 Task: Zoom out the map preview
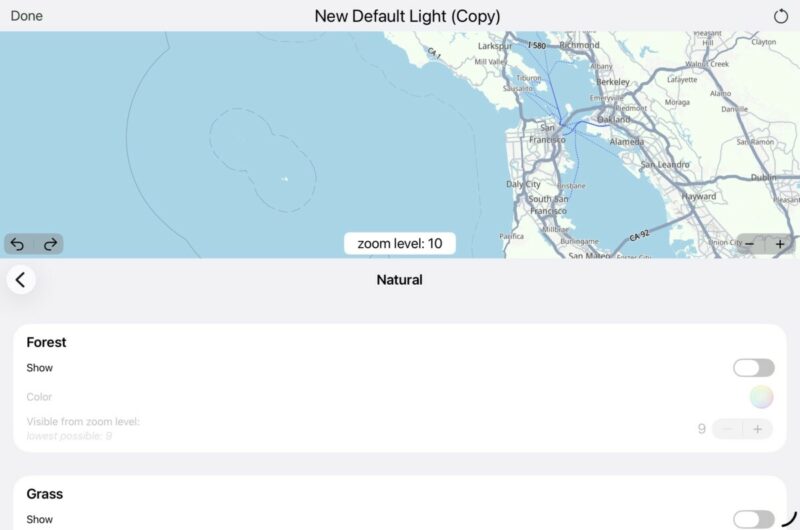point(750,244)
